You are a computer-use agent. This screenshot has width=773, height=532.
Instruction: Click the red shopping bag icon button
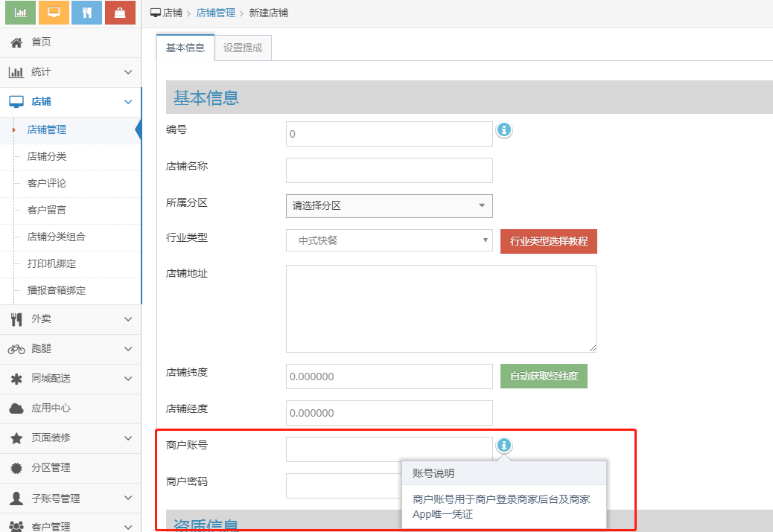click(120, 13)
